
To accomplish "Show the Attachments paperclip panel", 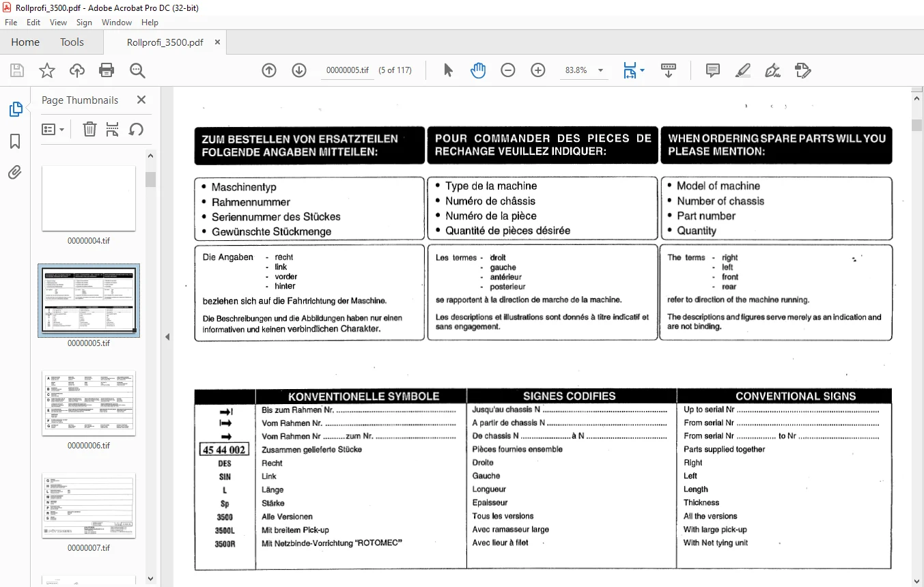I will tap(15, 173).
